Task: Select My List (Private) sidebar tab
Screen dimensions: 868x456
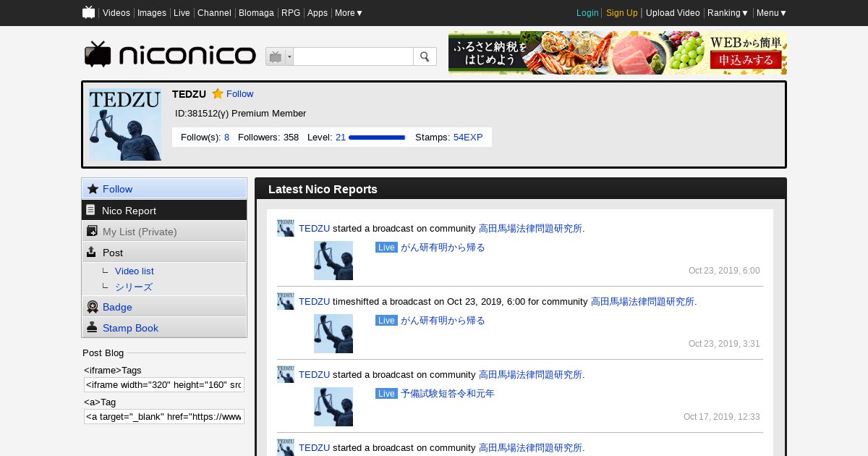Action: (x=164, y=231)
